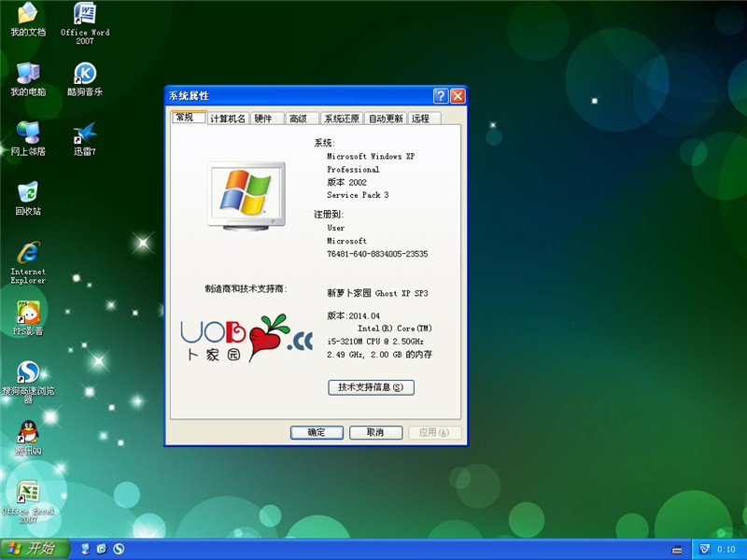The width and height of the screenshot is (747, 560).
Task: Switch to the 常规 tab
Action: point(189,118)
